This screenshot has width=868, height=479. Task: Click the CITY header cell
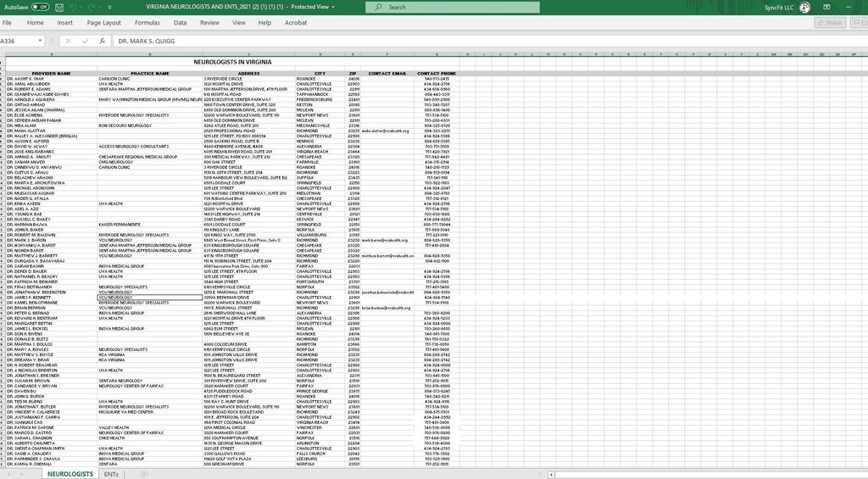coord(320,73)
